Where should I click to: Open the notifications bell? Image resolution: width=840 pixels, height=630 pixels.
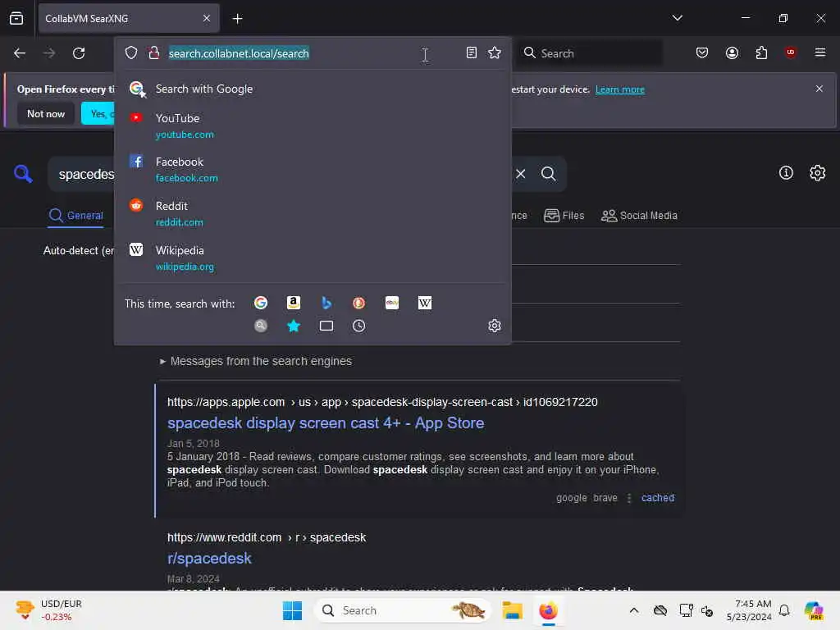pos(784,610)
